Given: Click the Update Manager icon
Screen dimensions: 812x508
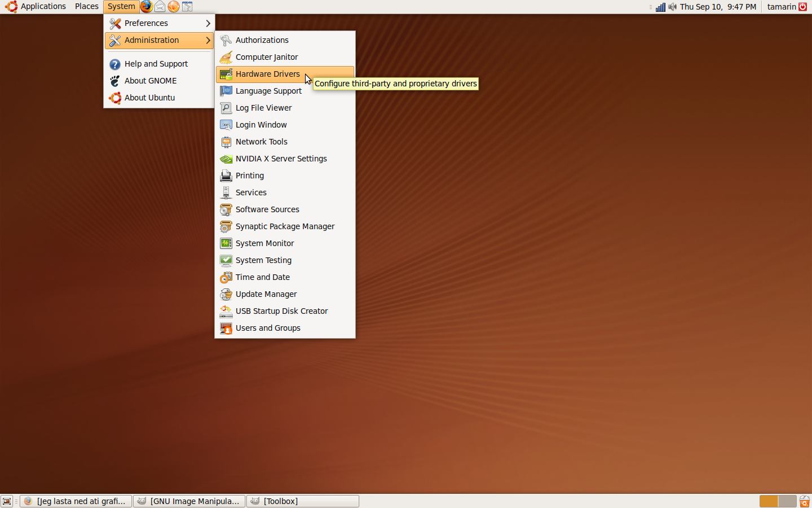Looking at the screenshot, I should pyautogui.click(x=226, y=294).
